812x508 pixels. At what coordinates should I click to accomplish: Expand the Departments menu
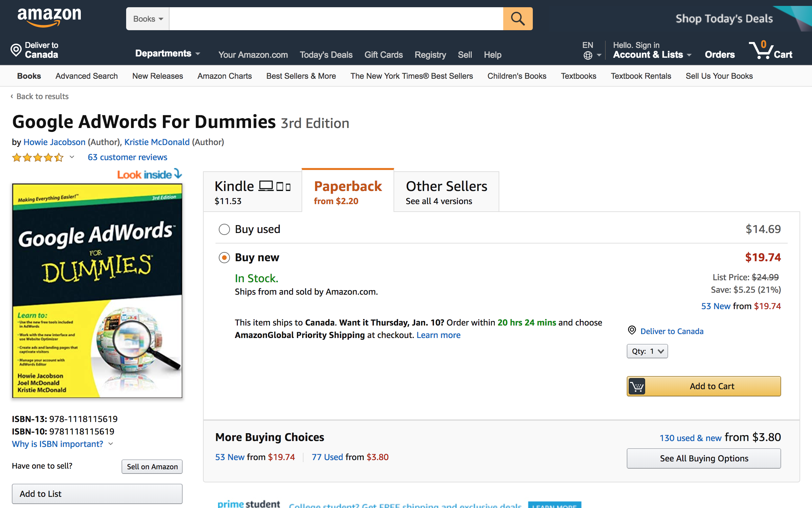(168, 53)
